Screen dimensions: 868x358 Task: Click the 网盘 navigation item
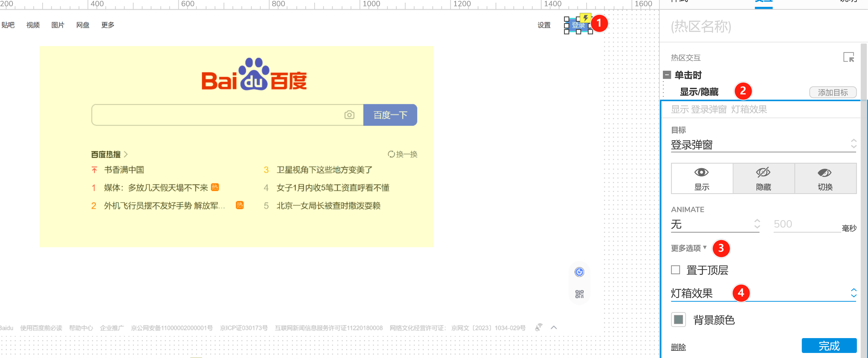pyautogui.click(x=83, y=25)
